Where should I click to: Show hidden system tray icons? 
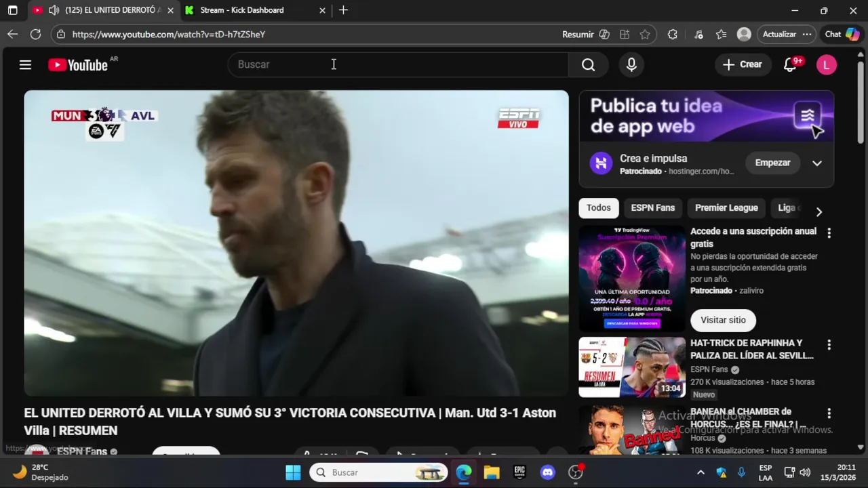click(701, 472)
